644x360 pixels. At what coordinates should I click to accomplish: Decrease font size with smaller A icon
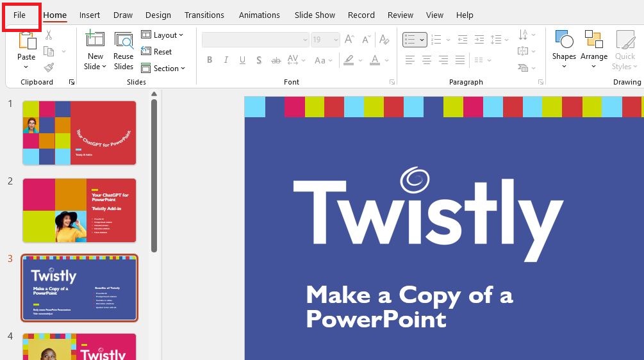click(366, 40)
